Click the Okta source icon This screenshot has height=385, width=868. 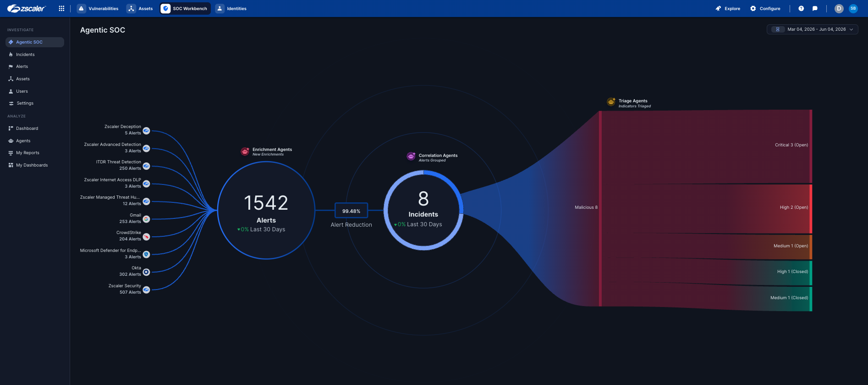[x=146, y=272]
